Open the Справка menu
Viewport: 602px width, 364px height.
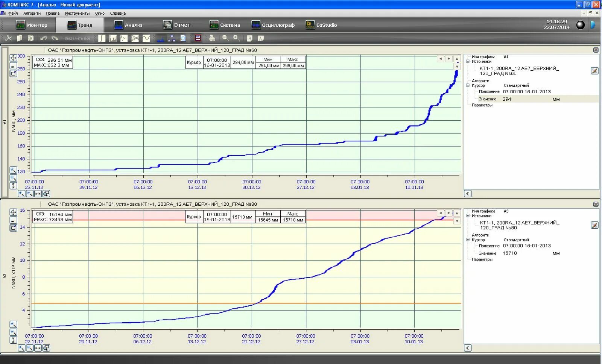[118, 13]
